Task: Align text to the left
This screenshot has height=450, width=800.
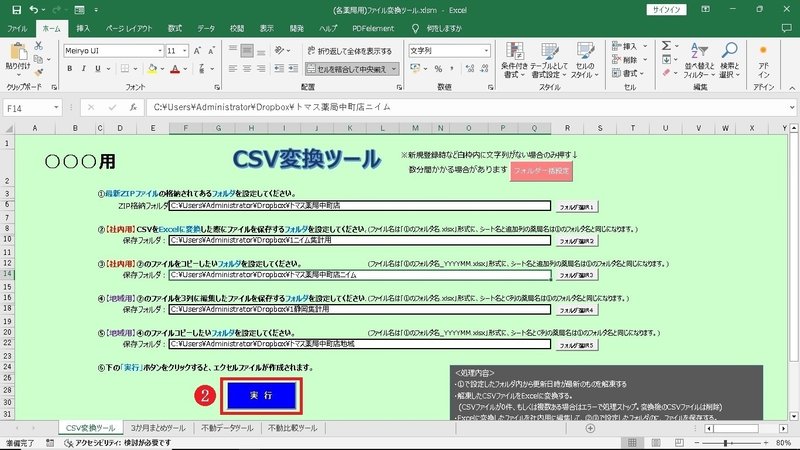Action: point(233,68)
